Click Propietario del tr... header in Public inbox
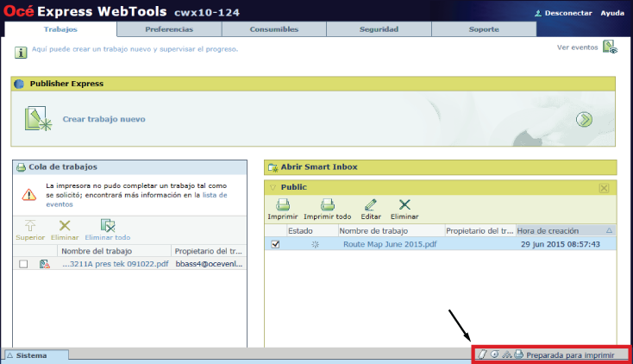Viewport: 633px width, 364px height. (480, 230)
